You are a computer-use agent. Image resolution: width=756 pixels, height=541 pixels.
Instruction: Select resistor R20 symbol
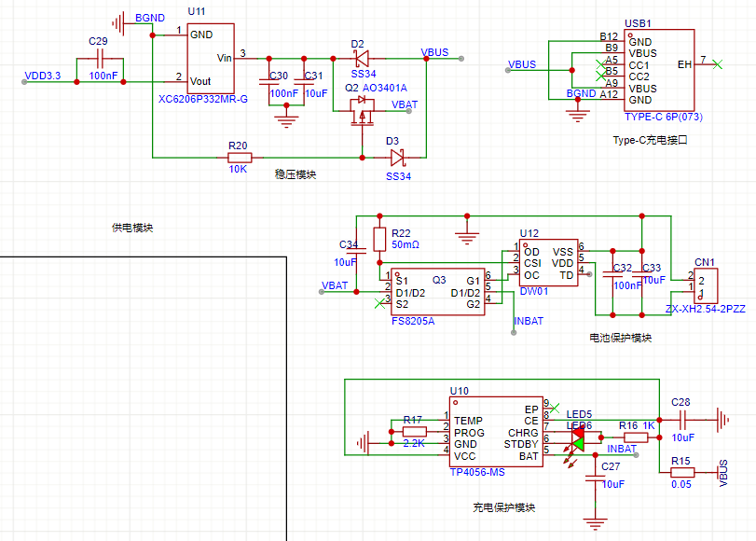click(240, 158)
